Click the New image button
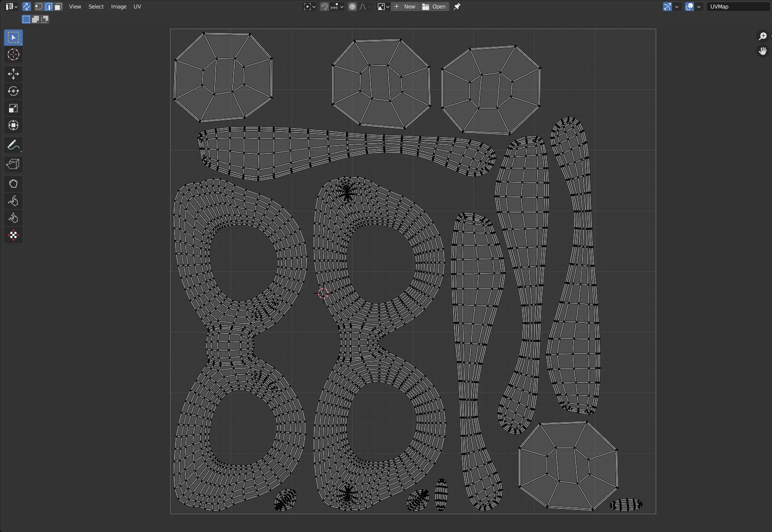This screenshot has width=772, height=532. [x=405, y=6]
